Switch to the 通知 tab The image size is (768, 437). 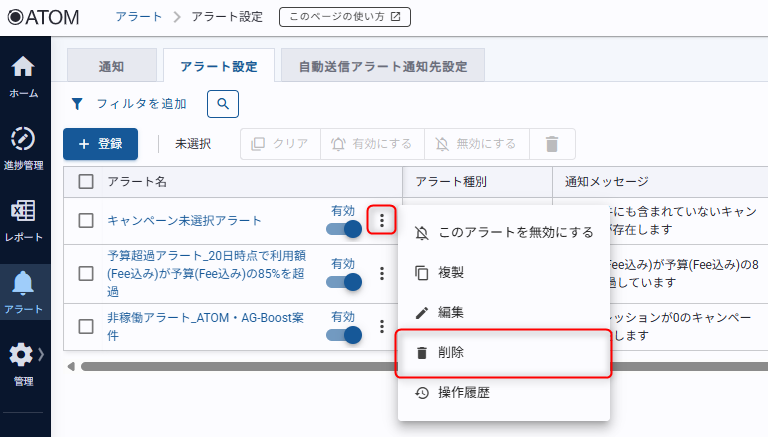click(111, 66)
